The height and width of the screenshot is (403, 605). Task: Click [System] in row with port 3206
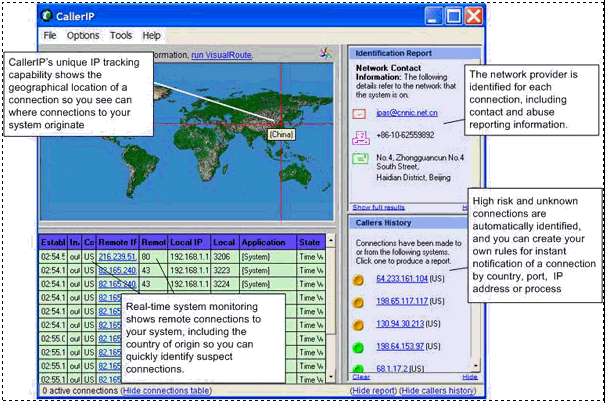point(268,257)
